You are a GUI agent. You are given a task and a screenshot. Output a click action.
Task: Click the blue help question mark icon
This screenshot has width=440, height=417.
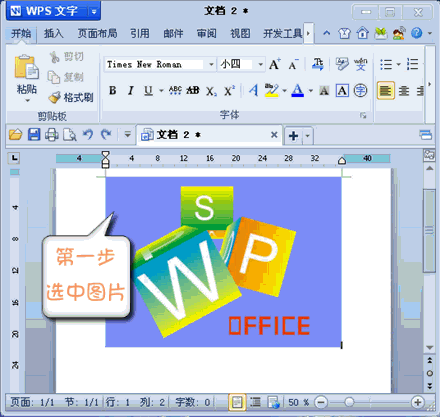[x=416, y=33]
